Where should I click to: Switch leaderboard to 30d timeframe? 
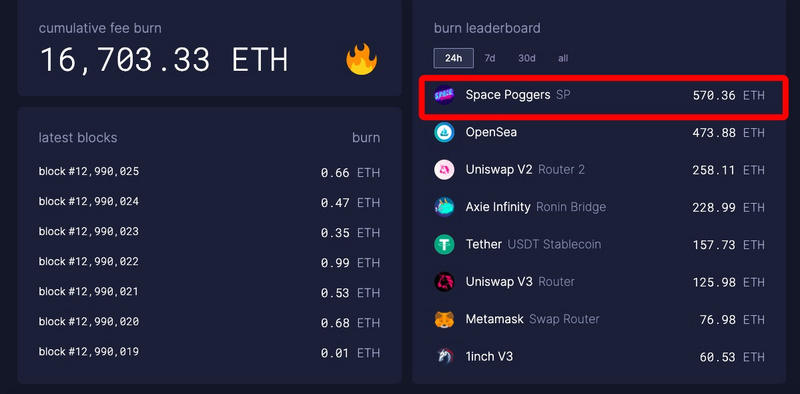point(527,58)
